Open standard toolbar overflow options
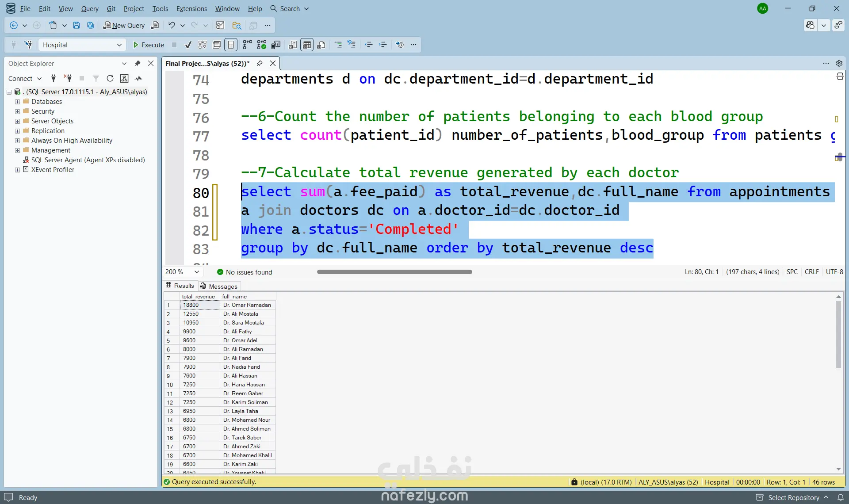The height and width of the screenshot is (504, 849). pyautogui.click(x=268, y=25)
